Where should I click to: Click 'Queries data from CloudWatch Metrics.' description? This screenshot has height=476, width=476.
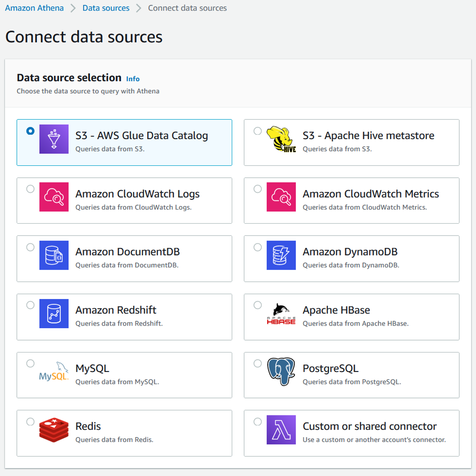point(365,207)
